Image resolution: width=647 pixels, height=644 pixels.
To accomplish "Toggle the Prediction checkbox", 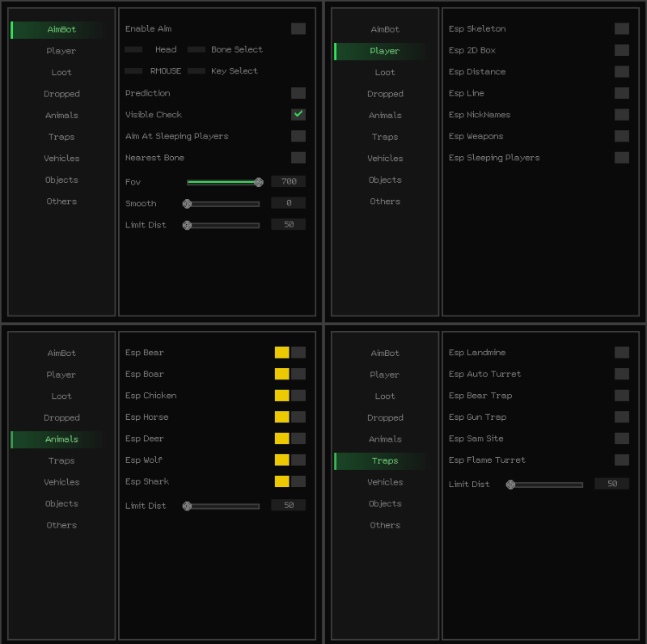I will click(x=298, y=93).
